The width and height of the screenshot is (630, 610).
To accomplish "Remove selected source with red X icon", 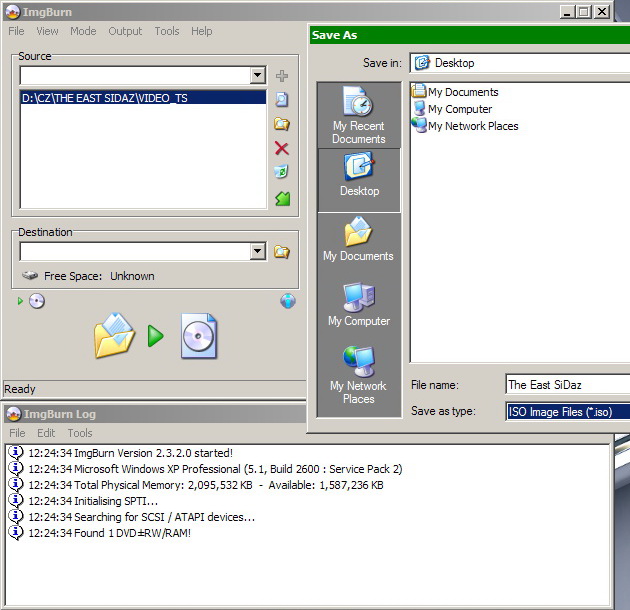I will tap(282, 148).
